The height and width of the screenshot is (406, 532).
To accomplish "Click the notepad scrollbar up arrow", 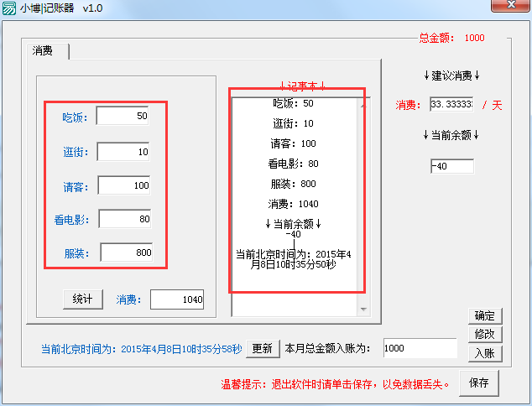I will [363, 105].
